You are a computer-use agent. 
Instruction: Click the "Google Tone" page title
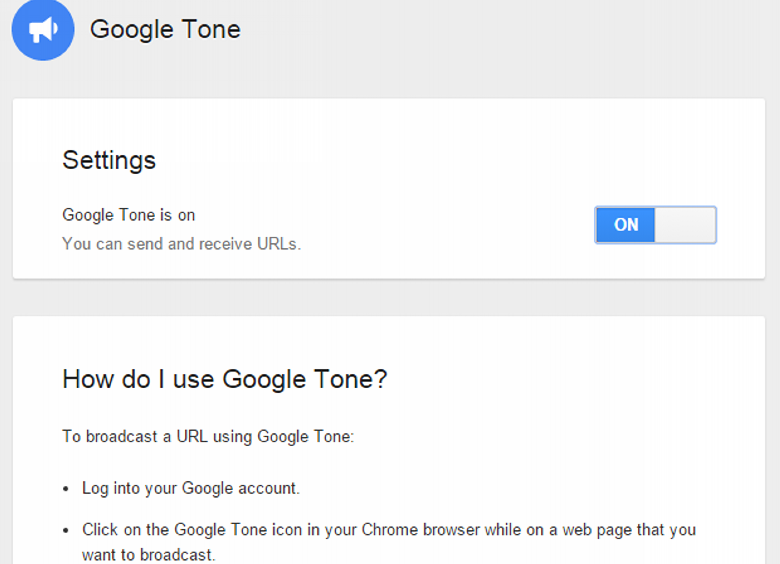pos(165,29)
